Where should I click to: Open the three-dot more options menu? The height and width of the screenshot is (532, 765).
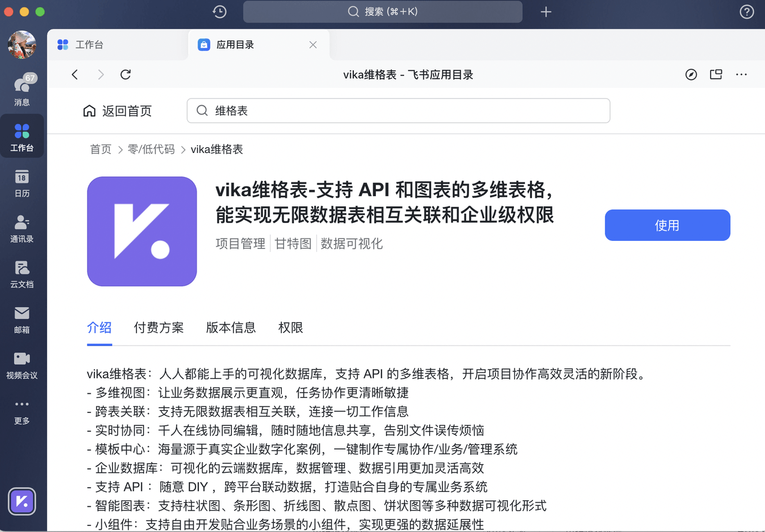742,75
